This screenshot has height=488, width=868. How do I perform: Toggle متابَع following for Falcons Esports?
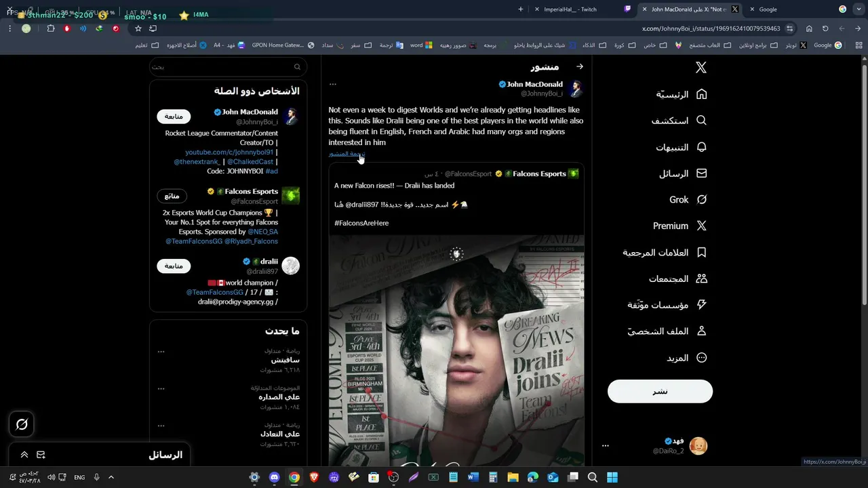(x=172, y=196)
